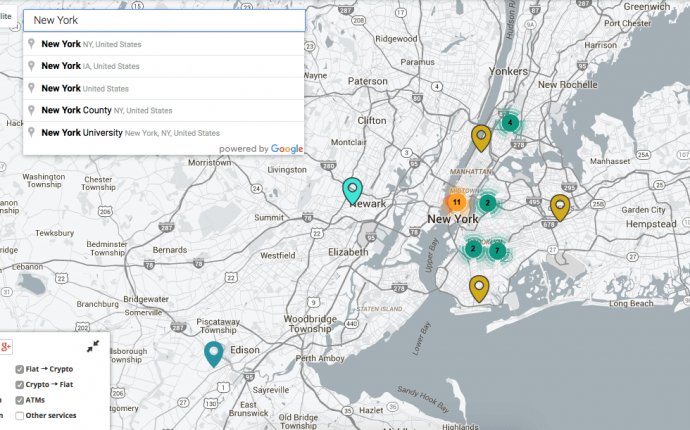Select the New York County suggestion
This screenshot has height=430, width=690.
point(163,110)
